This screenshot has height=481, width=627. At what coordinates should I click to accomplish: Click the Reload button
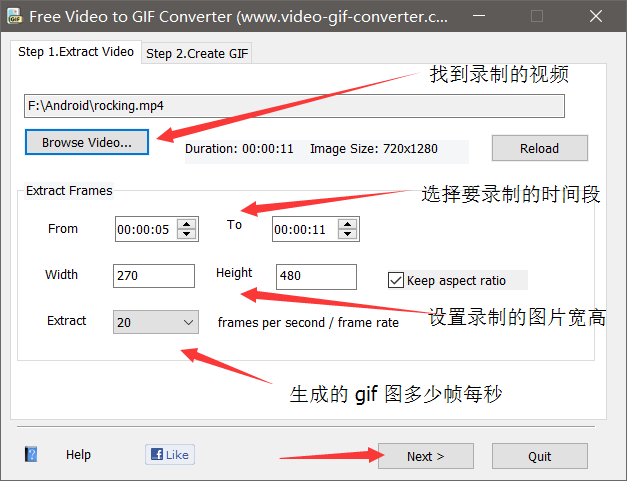click(x=539, y=148)
